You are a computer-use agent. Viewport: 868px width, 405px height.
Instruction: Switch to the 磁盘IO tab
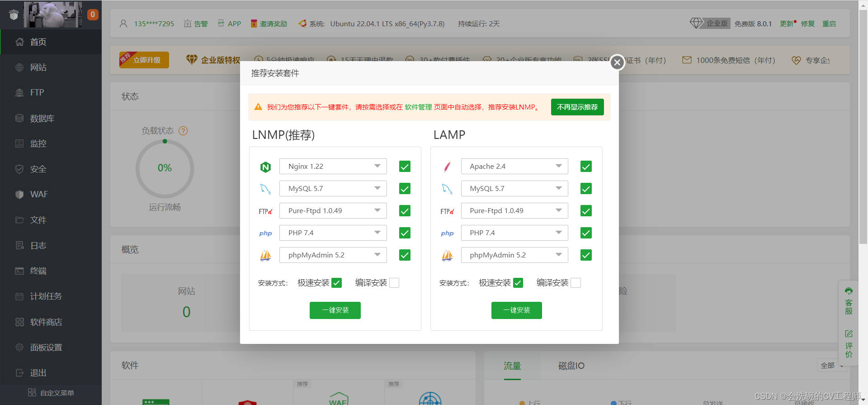coord(571,366)
